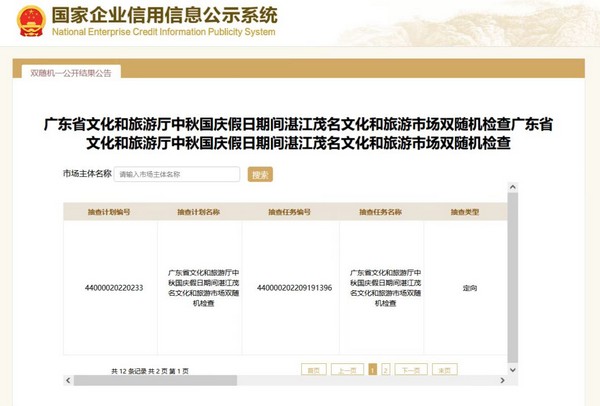This screenshot has width=600, height=406.
Task: Select page 1 in pagination
Action: tap(373, 369)
